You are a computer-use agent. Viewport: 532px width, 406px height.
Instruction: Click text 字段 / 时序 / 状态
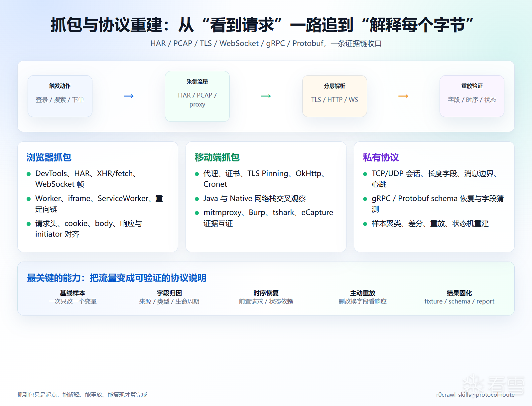[x=472, y=100]
